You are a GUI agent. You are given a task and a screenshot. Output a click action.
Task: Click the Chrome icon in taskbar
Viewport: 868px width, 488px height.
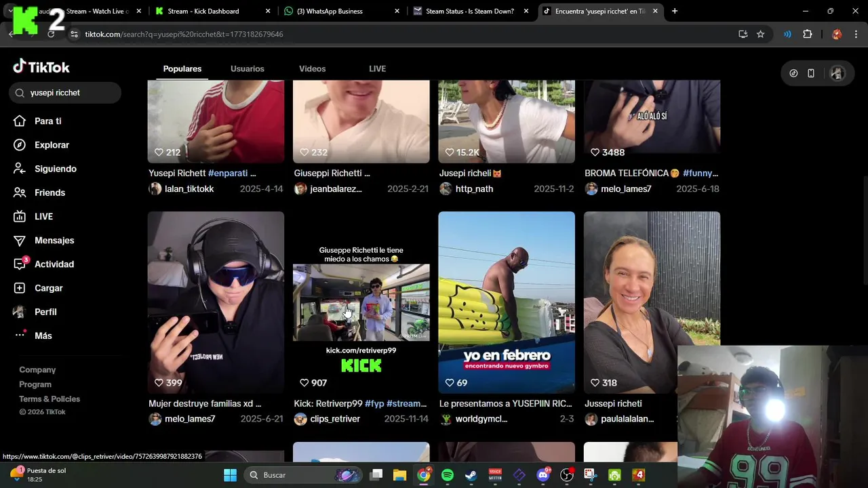tap(423, 475)
